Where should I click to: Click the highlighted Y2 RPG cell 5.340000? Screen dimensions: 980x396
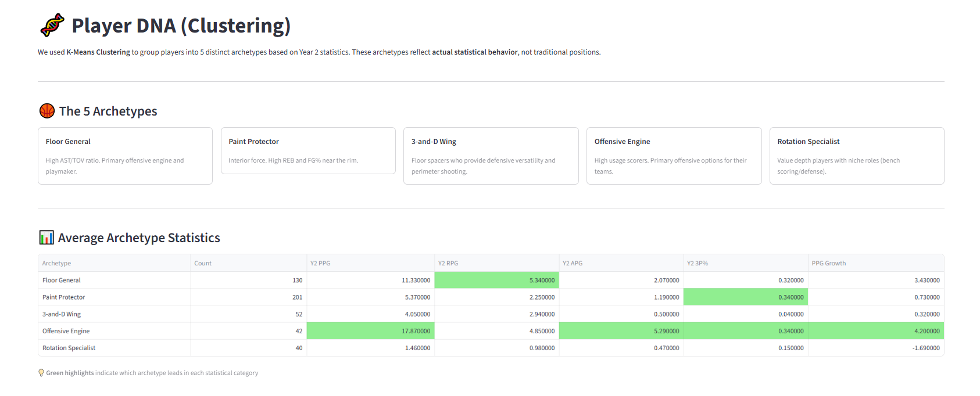(x=496, y=280)
